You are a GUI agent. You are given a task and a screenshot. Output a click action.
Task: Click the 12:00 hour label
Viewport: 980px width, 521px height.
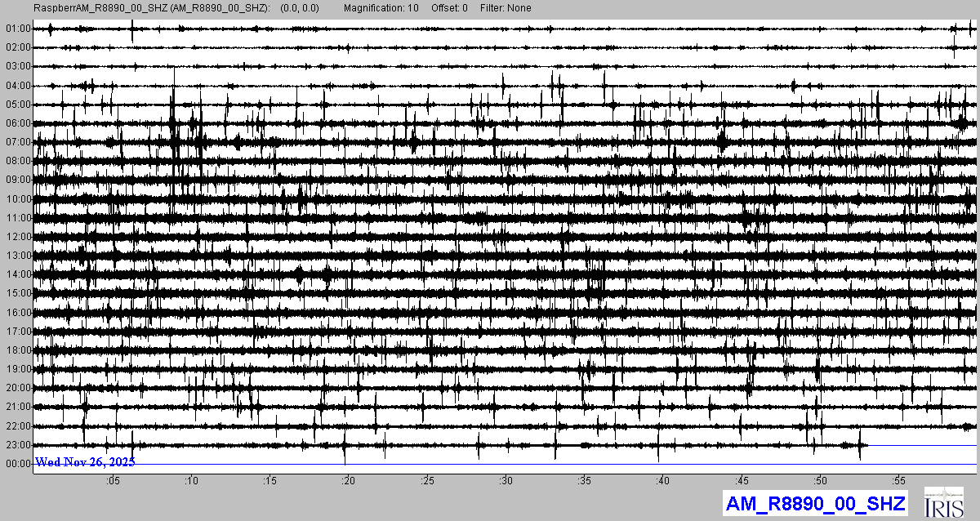17,237
